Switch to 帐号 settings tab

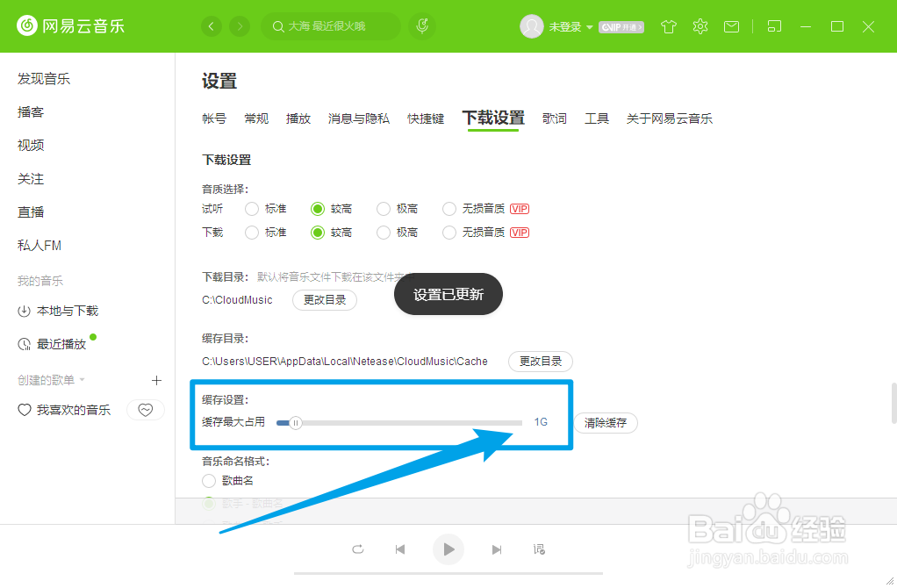(x=214, y=118)
